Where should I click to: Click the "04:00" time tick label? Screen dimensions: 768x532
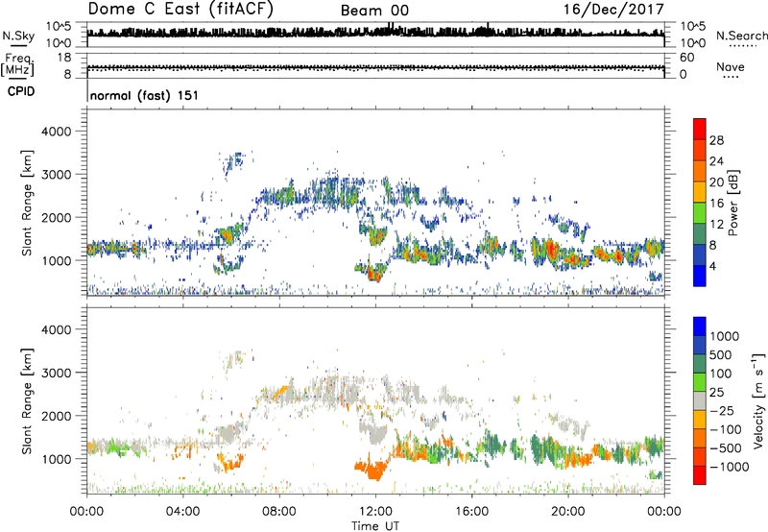(182, 512)
